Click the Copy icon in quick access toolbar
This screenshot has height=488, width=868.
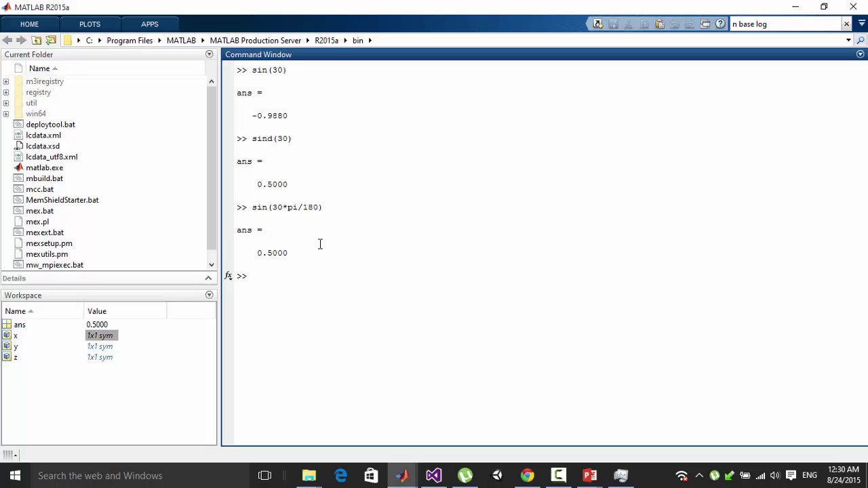coord(644,24)
